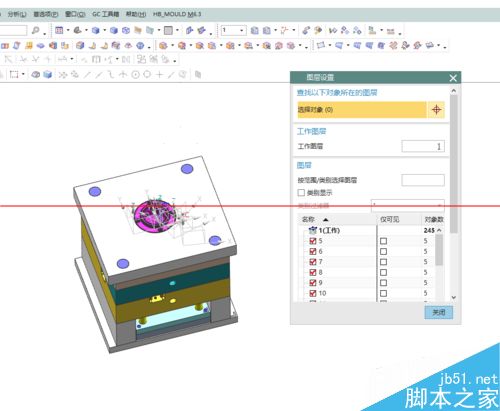This screenshot has width=500, height=411.
Task: Open the 帮助(H) menu
Action: [136, 14]
